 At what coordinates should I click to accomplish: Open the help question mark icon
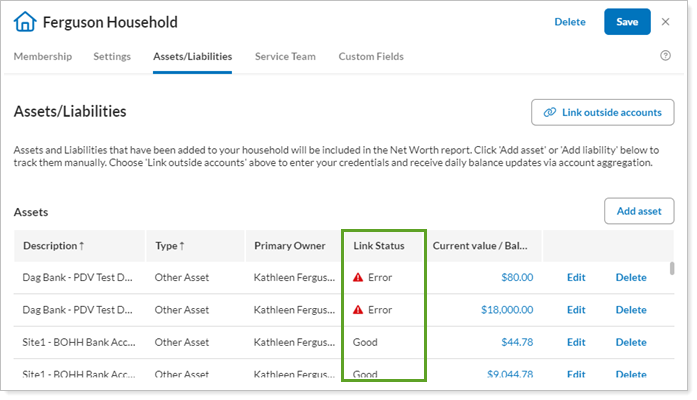point(665,56)
